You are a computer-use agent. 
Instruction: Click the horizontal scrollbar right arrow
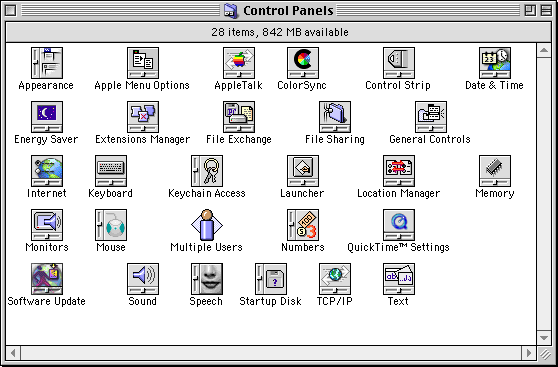pos(529,353)
